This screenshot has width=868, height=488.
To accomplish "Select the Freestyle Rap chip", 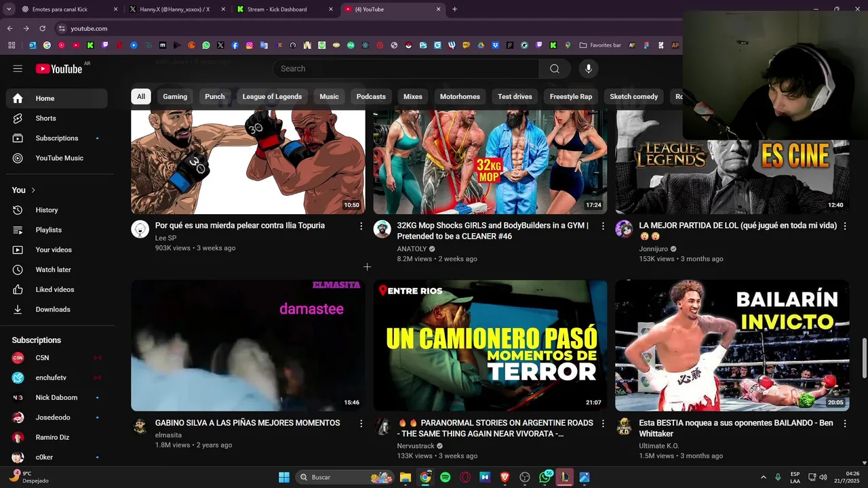I will pyautogui.click(x=571, y=96).
